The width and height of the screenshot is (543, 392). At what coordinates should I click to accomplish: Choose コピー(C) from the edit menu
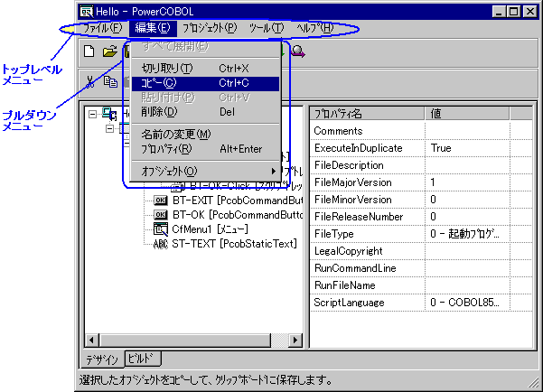click(x=205, y=83)
